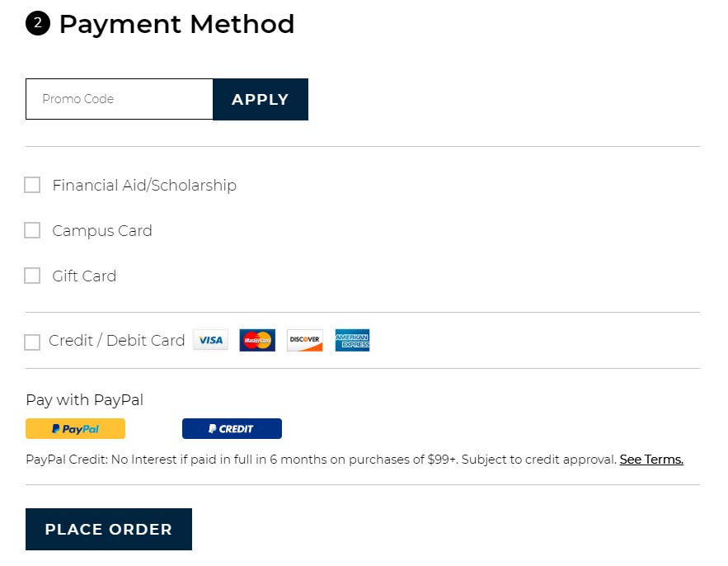Image resolution: width=728 pixels, height=566 pixels.
Task: Enable the Campus Card payment option
Action: pos(32,230)
